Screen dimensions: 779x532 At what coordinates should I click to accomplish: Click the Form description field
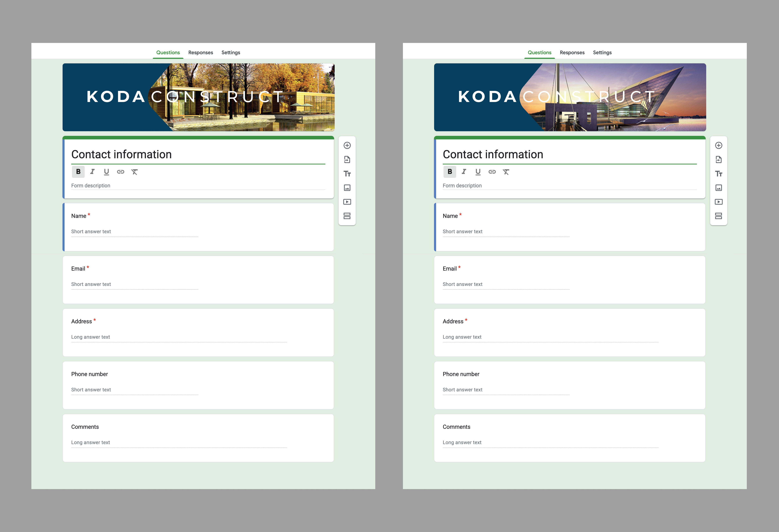[x=198, y=186]
